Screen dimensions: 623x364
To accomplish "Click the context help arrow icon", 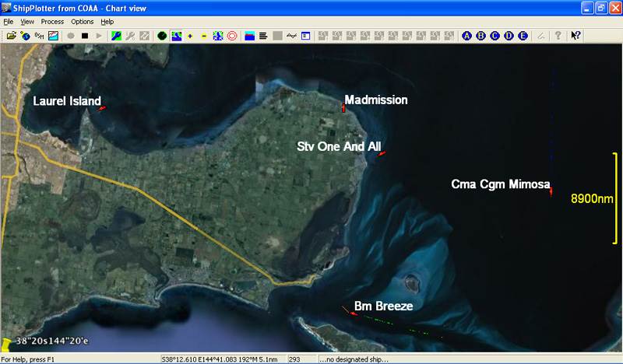I will 575,36.
